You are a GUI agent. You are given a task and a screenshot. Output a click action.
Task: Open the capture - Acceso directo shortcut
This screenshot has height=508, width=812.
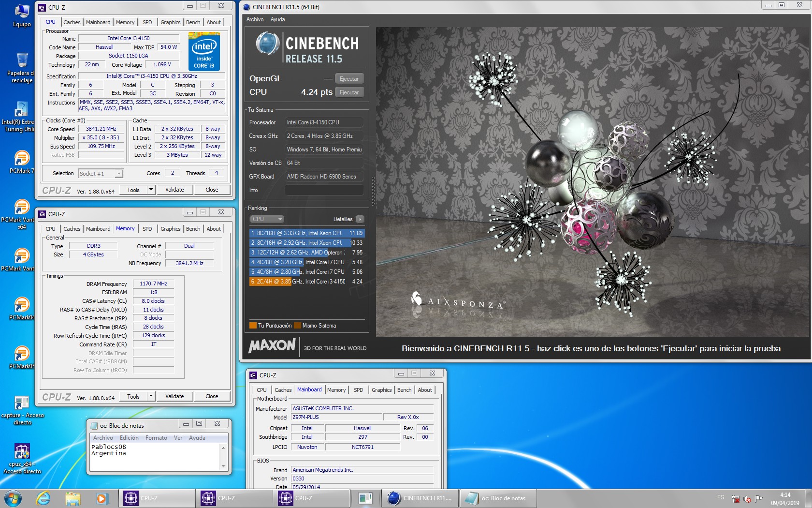point(22,410)
